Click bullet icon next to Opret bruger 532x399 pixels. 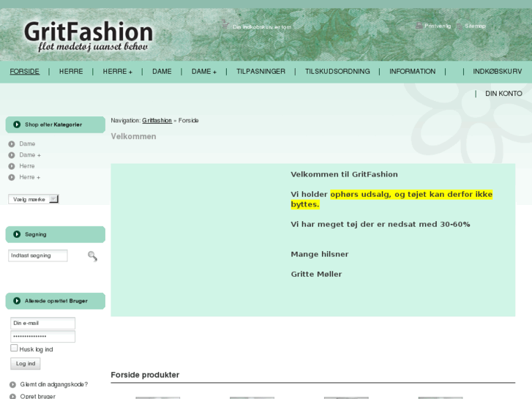pyautogui.click(x=12, y=396)
